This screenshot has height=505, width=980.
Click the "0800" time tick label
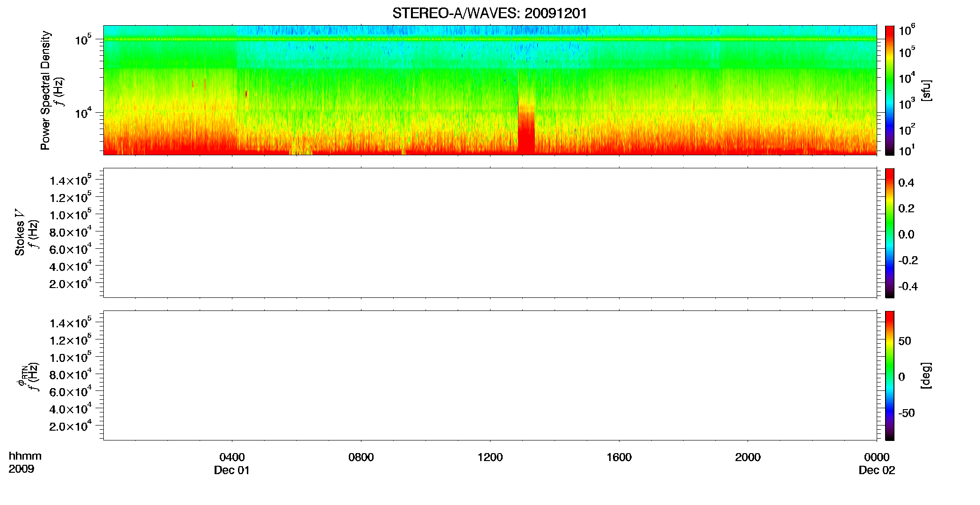coord(361,457)
